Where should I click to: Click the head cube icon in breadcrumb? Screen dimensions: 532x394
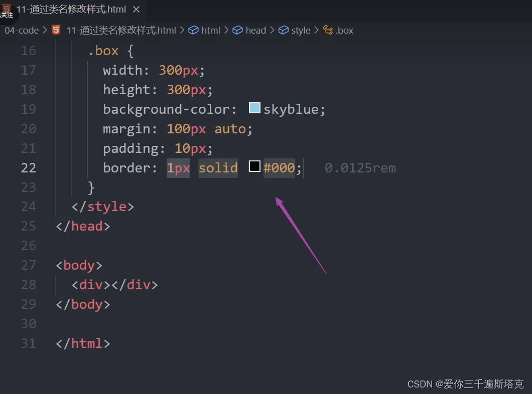pos(237,30)
